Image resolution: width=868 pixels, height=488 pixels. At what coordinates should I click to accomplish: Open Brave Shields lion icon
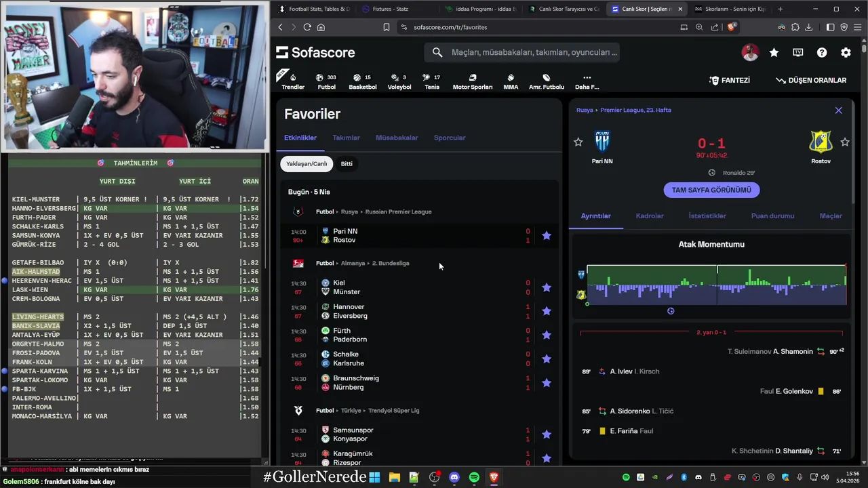tap(731, 27)
